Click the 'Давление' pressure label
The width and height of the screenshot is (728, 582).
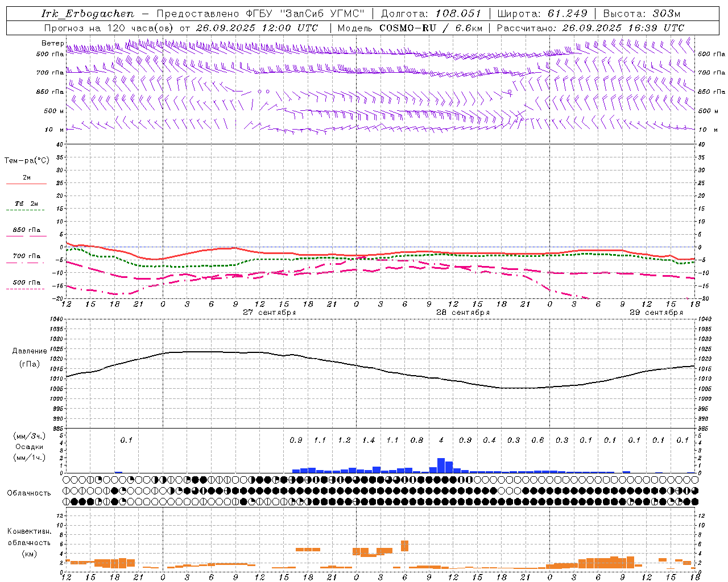pos(30,351)
